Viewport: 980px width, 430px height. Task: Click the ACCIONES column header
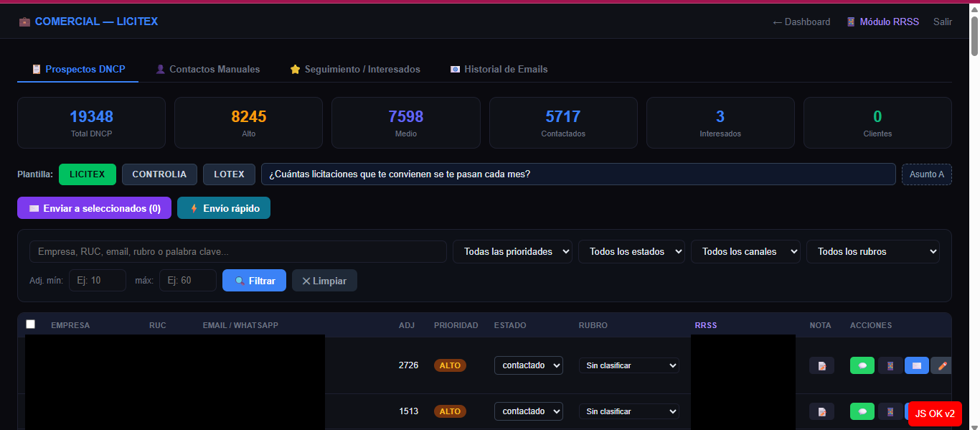[x=871, y=325]
